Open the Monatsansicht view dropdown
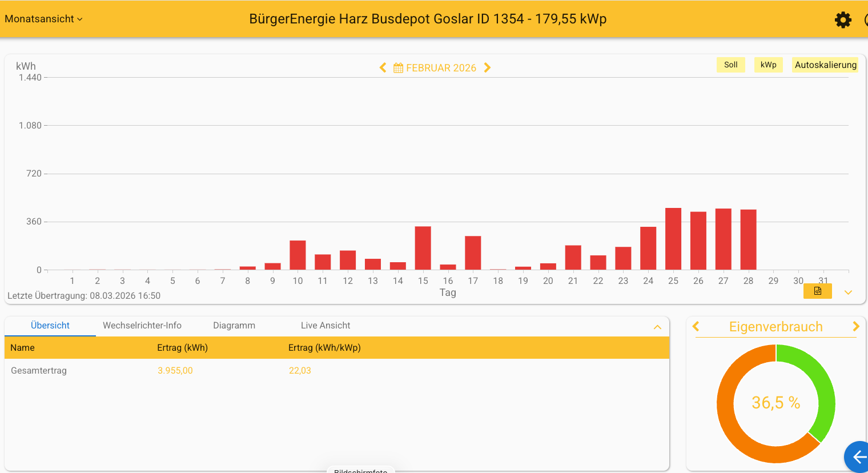 click(x=43, y=19)
